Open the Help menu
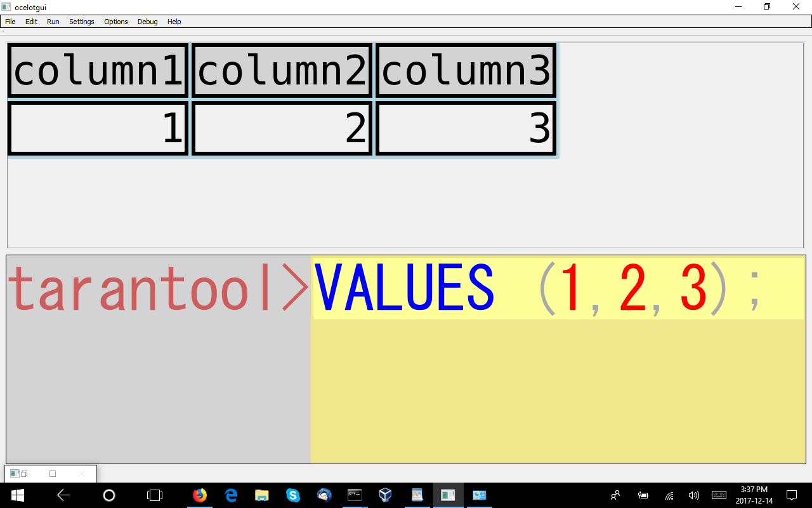The height and width of the screenshot is (508, 812). (174, 22)
